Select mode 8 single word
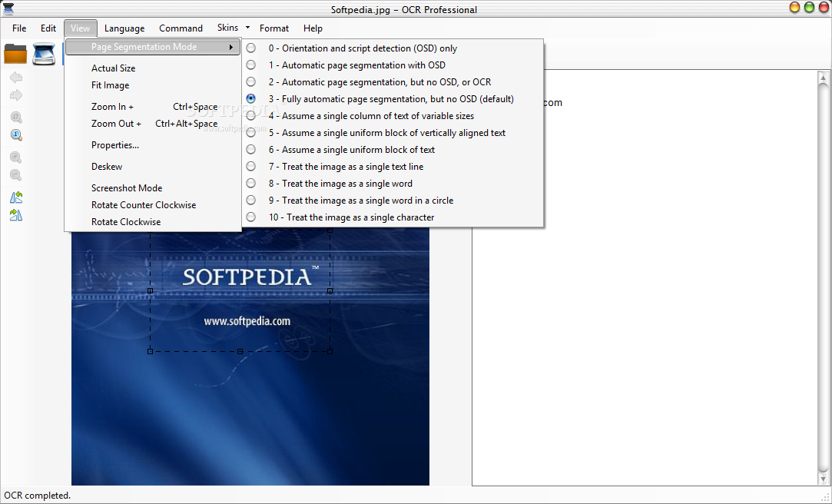Viewport: 832px width, 504px height. point(393,184)
